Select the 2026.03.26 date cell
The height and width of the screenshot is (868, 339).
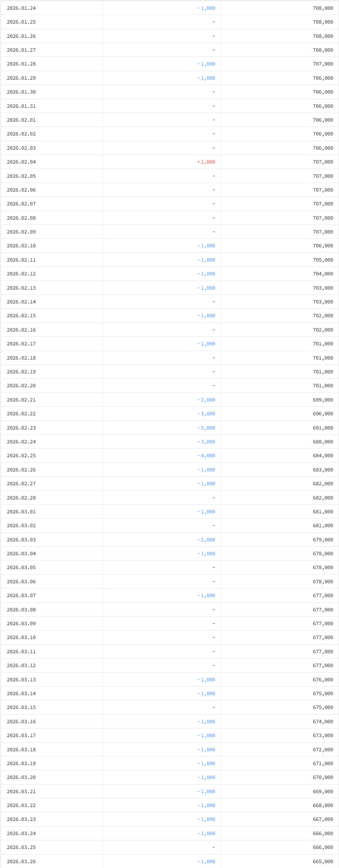[x=21, y=862]
